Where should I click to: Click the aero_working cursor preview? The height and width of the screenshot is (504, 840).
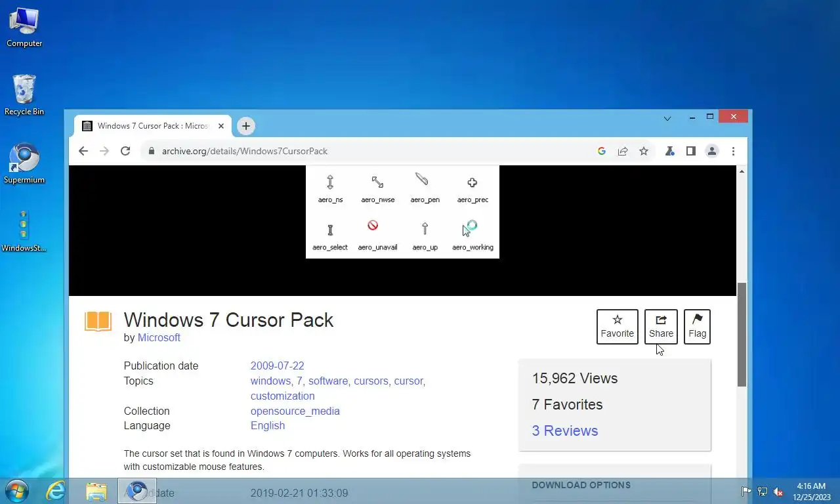click(472, 236)
